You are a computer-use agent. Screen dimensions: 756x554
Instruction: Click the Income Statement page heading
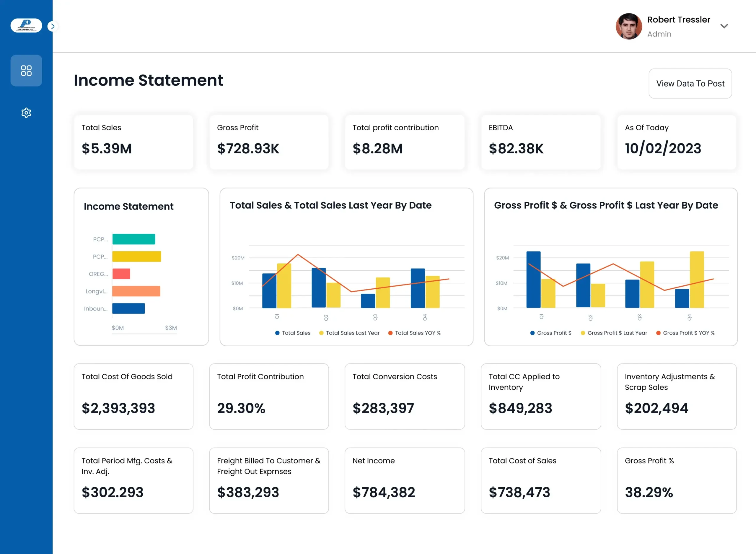pyautogui.click(x=149, y=80)
